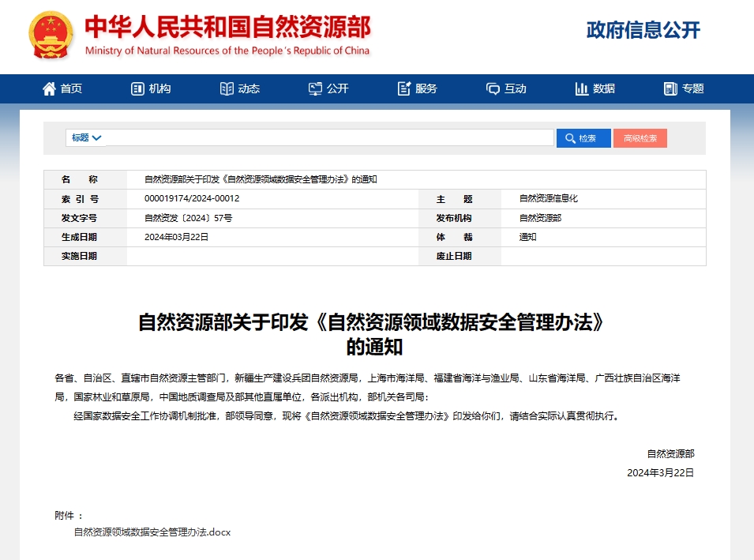
Task: Open the 首页 menu item
Action: 71,88
